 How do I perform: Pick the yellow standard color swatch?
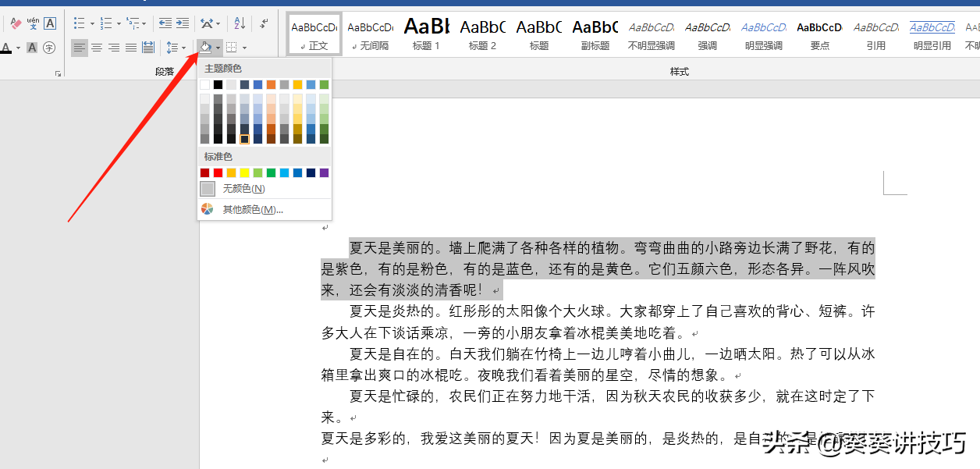pyautogui.click(x=244, y=172)
